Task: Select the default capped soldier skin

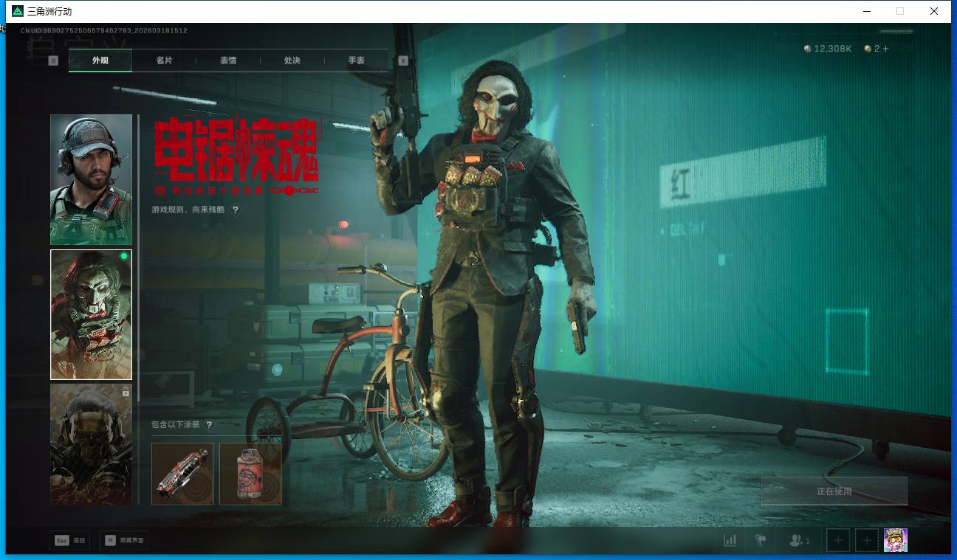Action: click(91, 179)
